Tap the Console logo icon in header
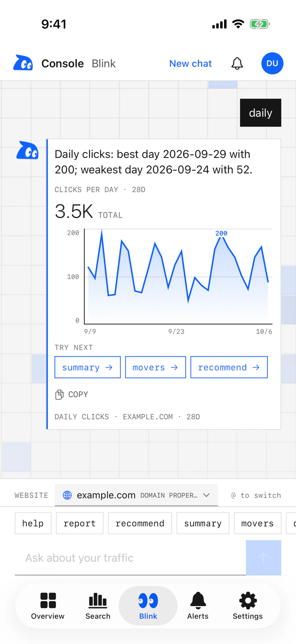The height and width of the screenshot is (644, 296). click(x=23, y=63)
